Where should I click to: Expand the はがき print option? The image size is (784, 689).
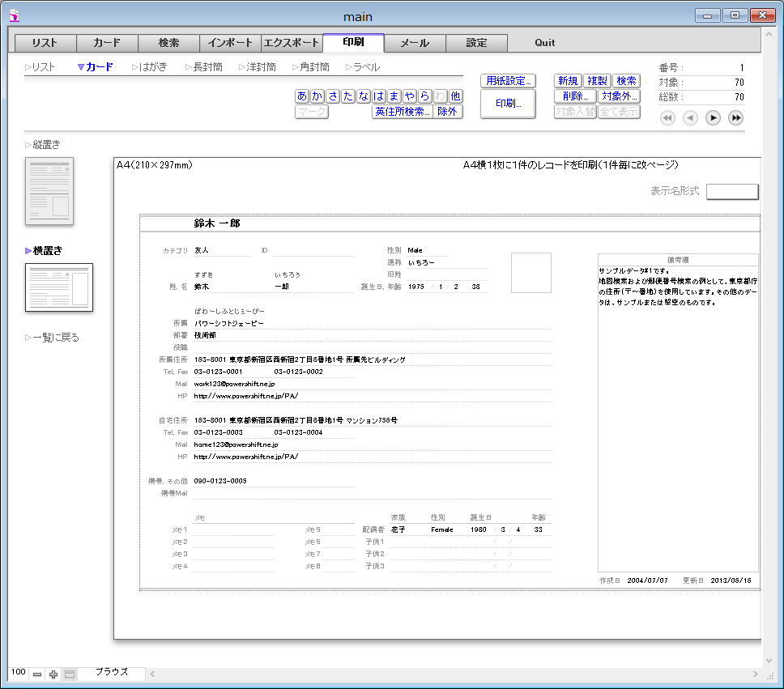point(151,67)
